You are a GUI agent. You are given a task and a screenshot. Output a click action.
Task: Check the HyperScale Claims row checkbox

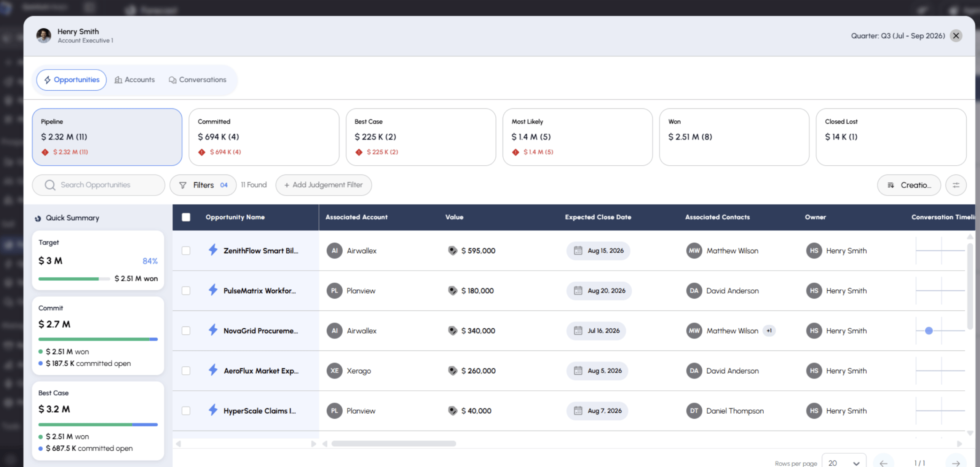(186, 411)
